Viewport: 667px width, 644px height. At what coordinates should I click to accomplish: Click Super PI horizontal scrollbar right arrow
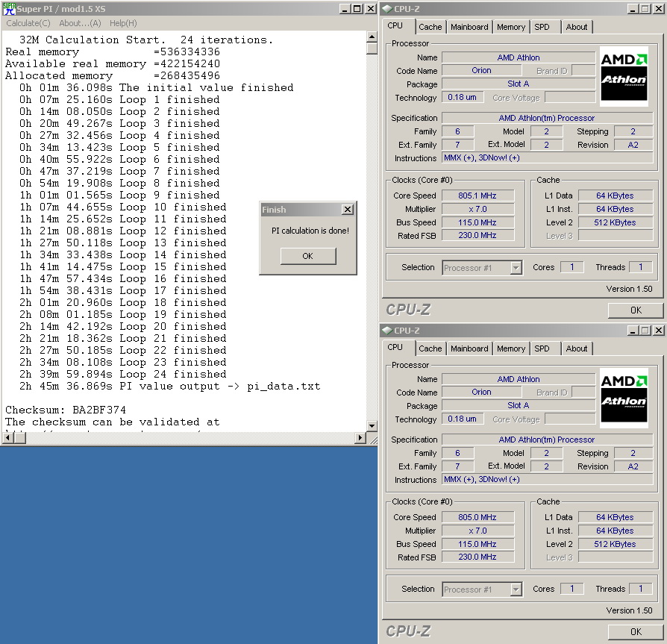click(x=360, y=437)
